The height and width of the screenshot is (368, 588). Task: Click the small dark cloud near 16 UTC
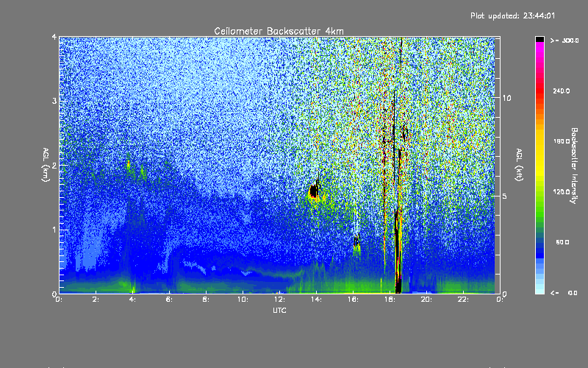(356, 241)
